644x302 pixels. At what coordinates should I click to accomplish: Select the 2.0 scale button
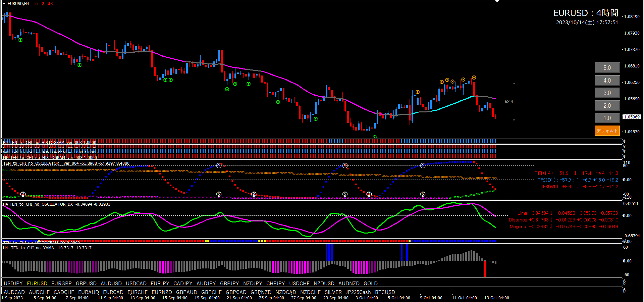click(x=607, y=106)
